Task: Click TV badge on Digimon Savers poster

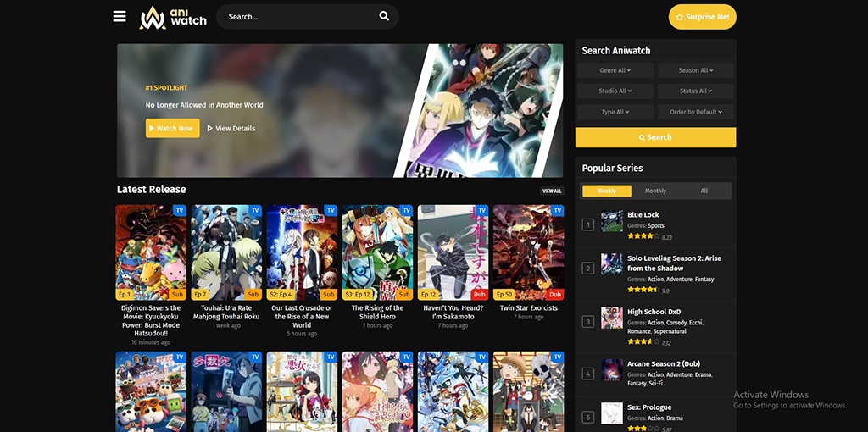Action: coord(179,210)
